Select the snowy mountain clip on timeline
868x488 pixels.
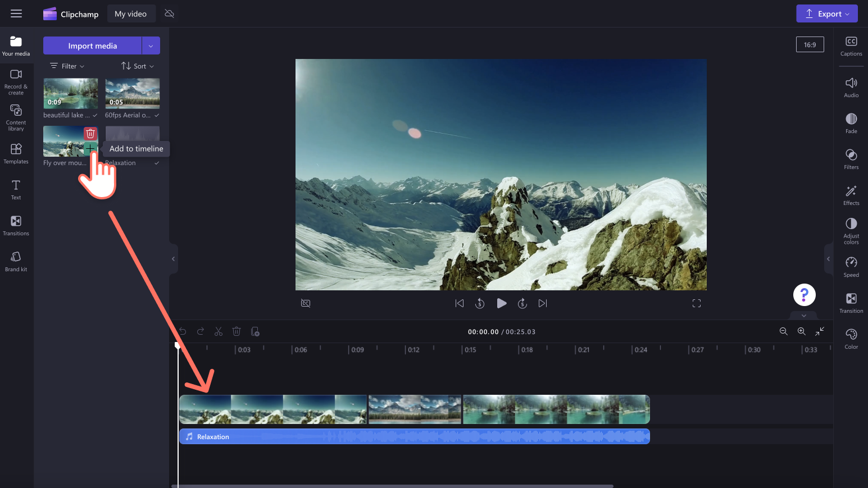pyautogui.click(x=272, y=409)
